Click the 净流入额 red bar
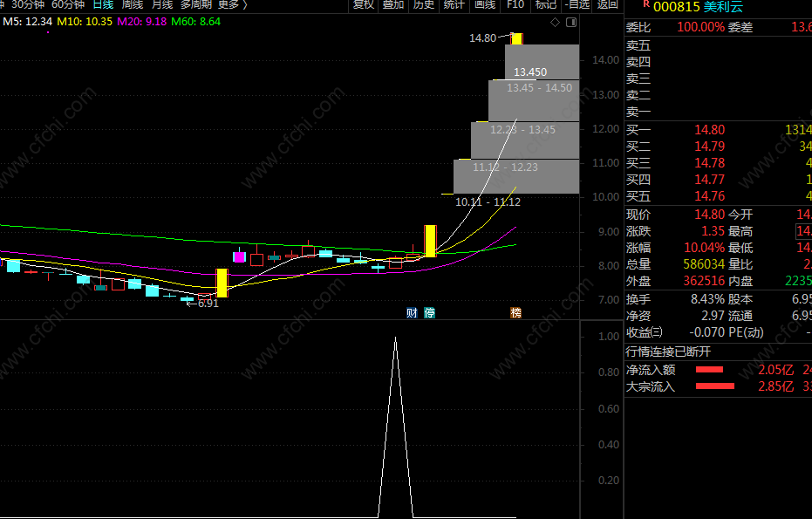The image size is (812, 519). click(x=713, y=370)
